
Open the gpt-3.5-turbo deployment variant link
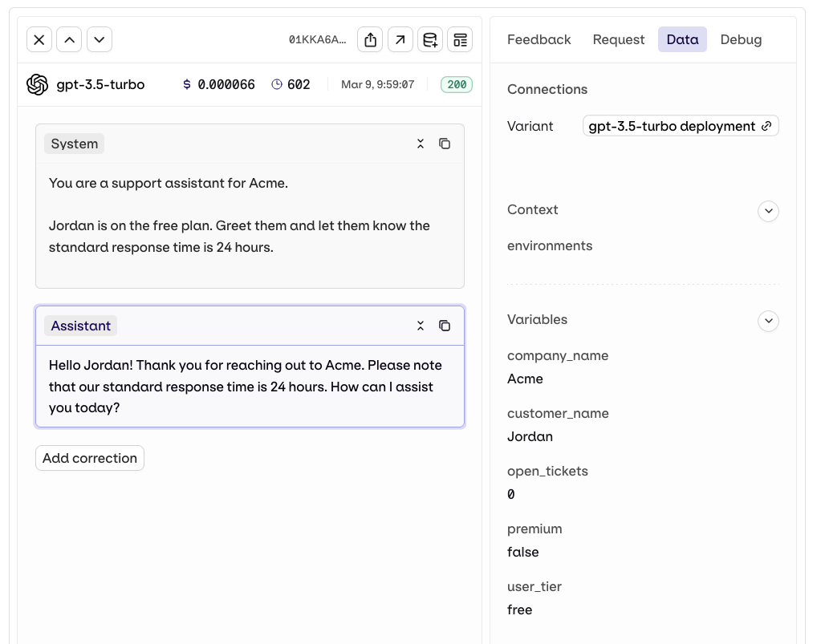tap(681, 126)
